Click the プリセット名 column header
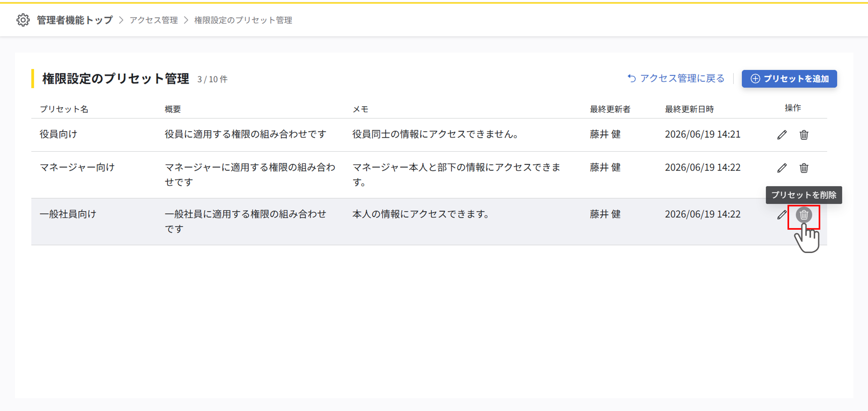This screenshot has height=411, width=868. [x=64, y=109]
